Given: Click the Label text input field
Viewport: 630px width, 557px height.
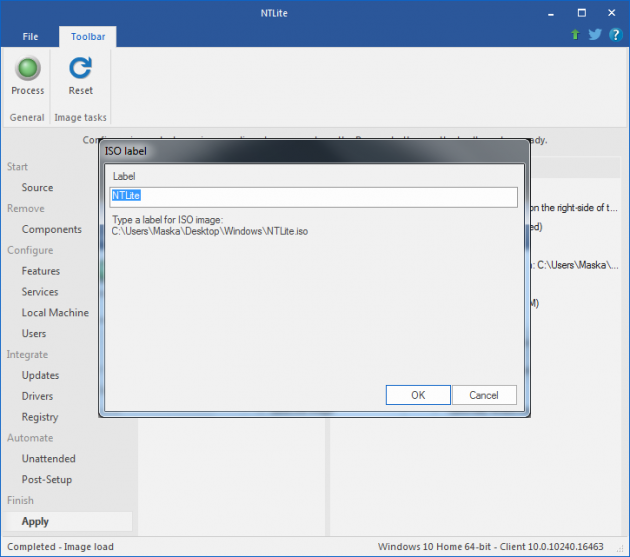Looking at the screenshot, I should pyautogui.click(x=313, y=197).
